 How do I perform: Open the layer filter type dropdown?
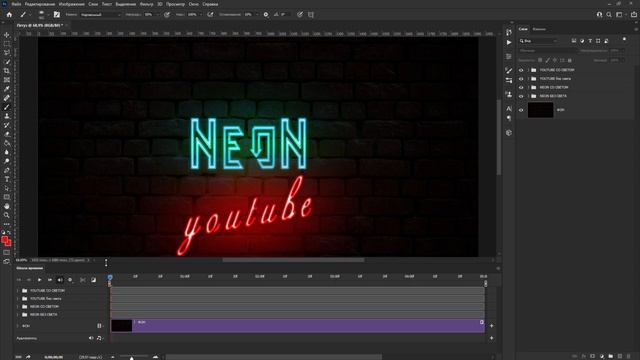coord(538,41)
